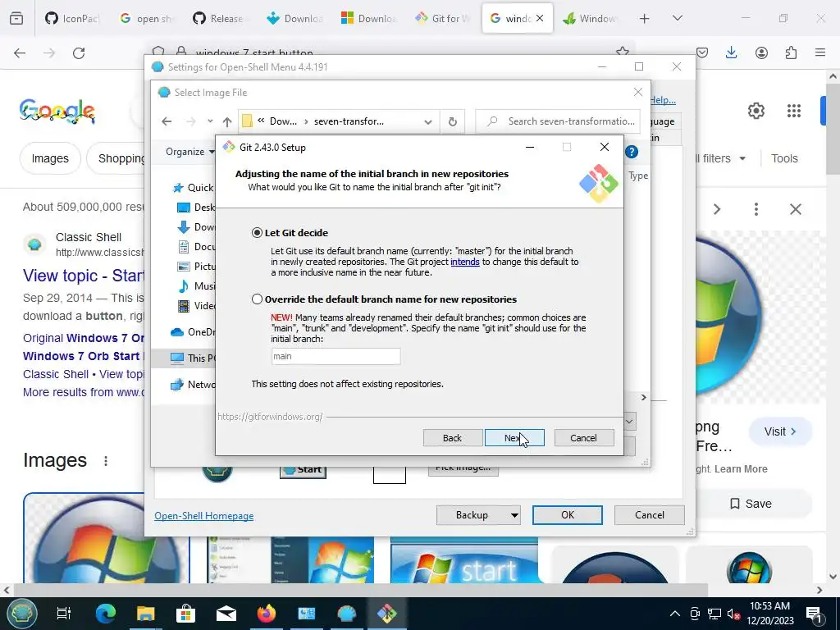Open the Firefox hamburger menu
This screenshot has width=840, height=630.
(820, 52)
